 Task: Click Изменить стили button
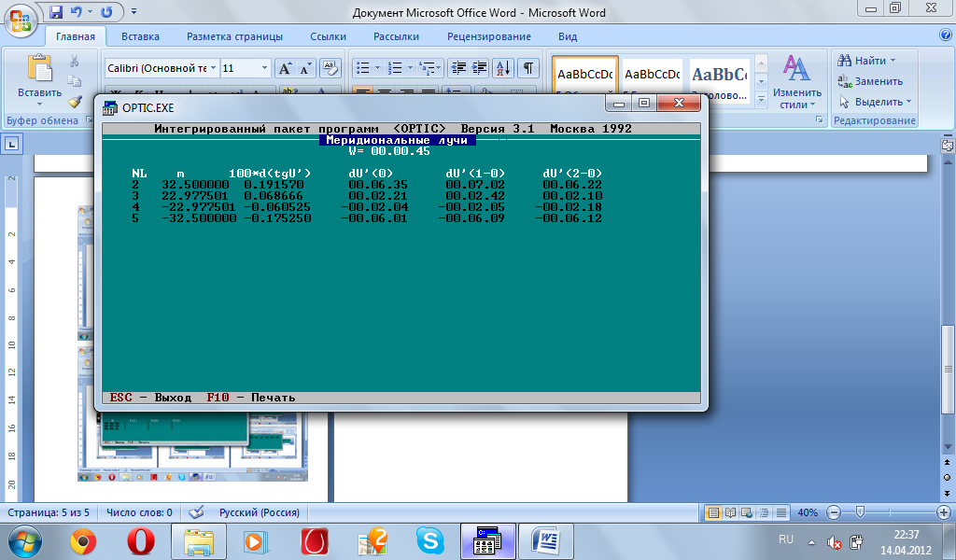pyautogui.click(x=797, y=81)
